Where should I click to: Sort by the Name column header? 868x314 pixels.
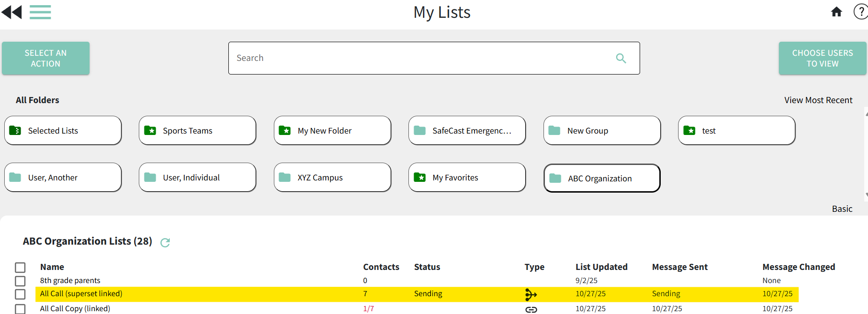pos(52,267)
